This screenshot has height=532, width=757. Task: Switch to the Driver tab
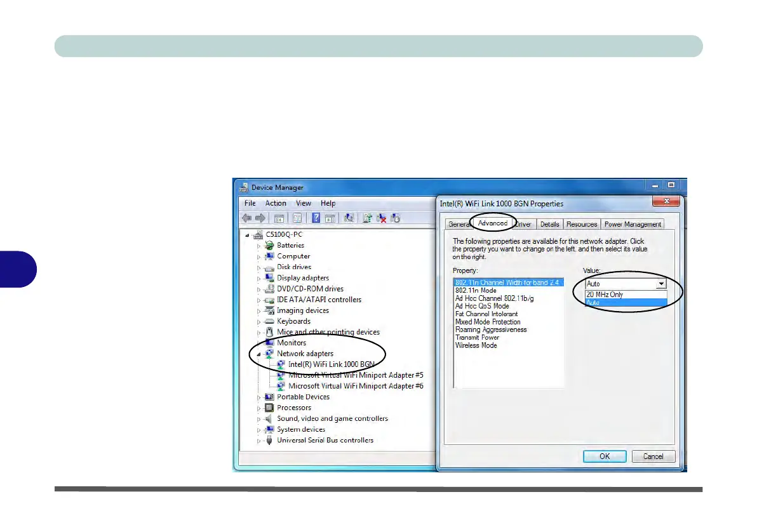coord(524,224)
